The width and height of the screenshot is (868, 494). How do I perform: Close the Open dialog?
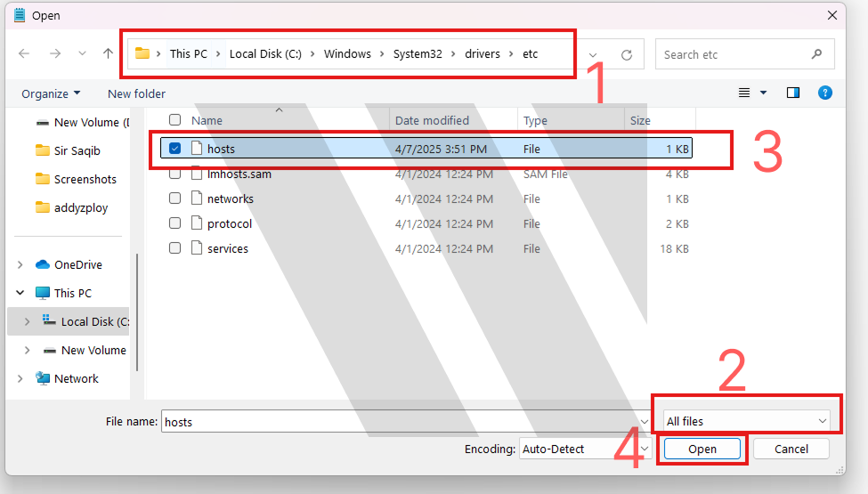pyautogui.click(x=832, y=15)
